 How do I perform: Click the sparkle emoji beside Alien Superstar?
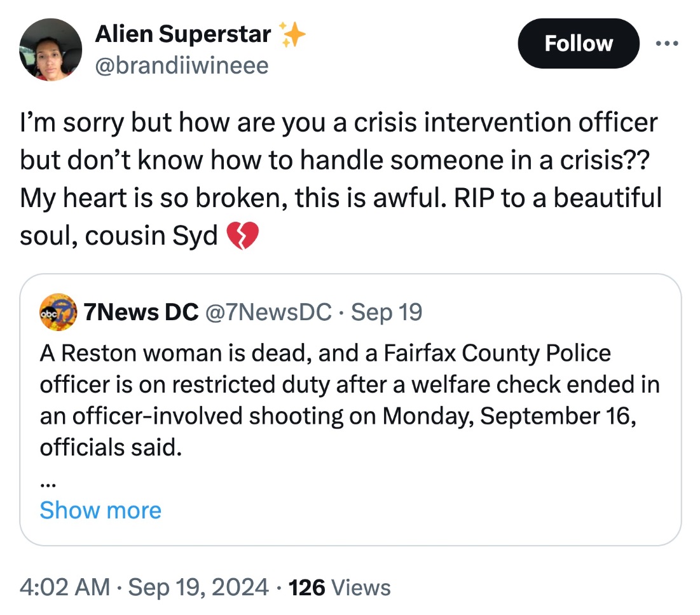292,34
